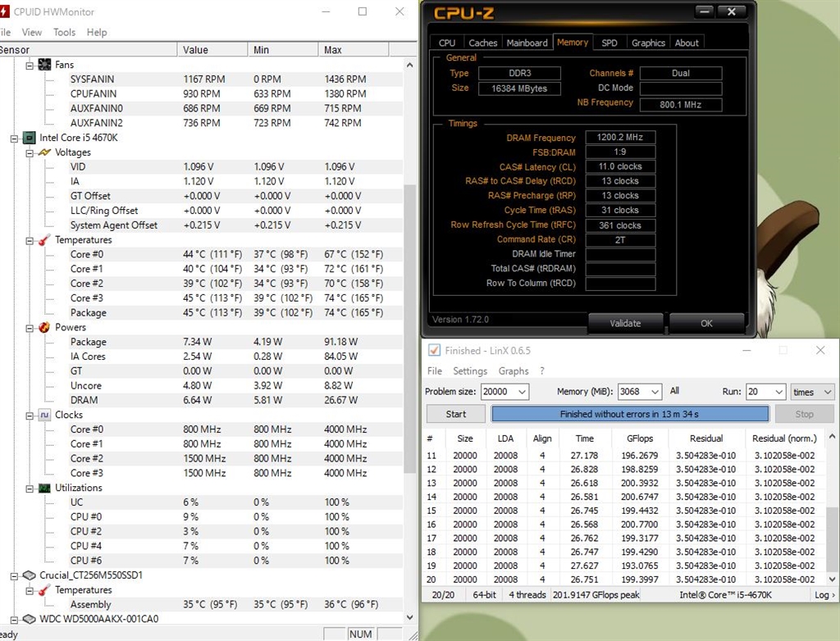Image resolution: width=840 pixels, height=641 pixels.
Task: Click the Crucial SSD drive icon
Action: (30, 575)
